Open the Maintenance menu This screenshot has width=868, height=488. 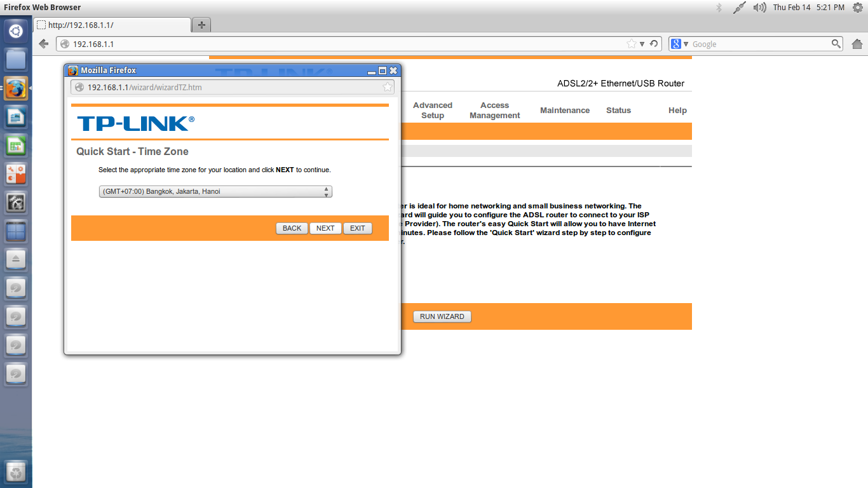click(x=565, y=111)
